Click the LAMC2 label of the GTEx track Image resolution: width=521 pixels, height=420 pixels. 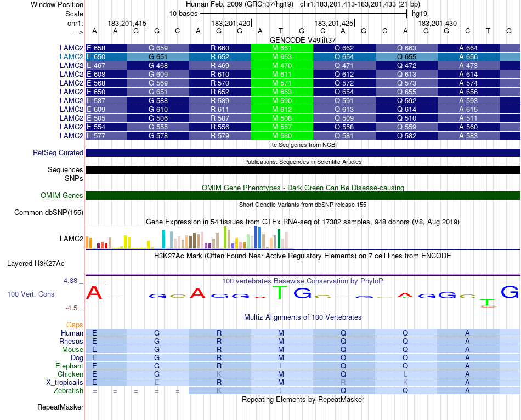[71, 239]
